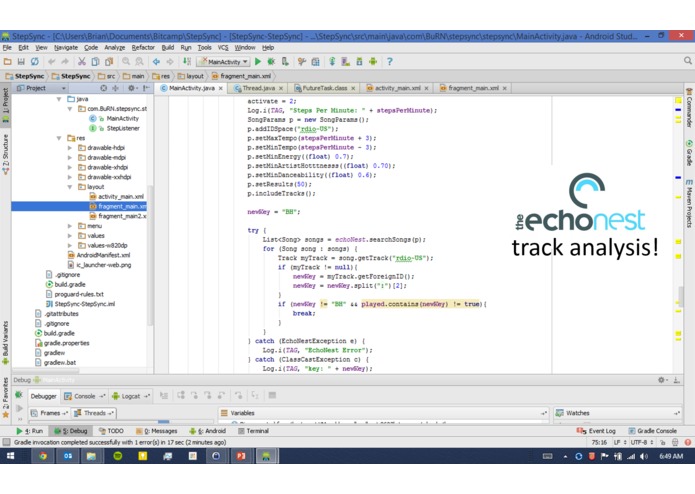The image size is (695, 494).
Task: Toggle the TODO tool window
Action: point(111,431)
